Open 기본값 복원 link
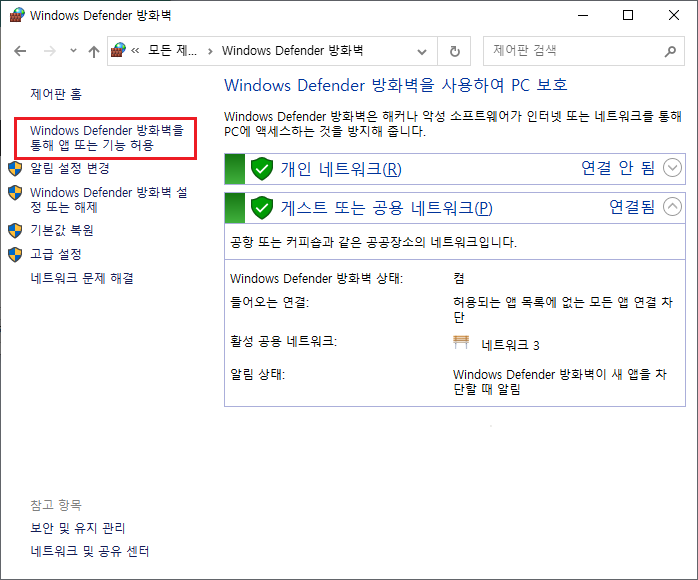Image resolution: width=698 pixels, height=580 pixels. click(x=62, y=230)
